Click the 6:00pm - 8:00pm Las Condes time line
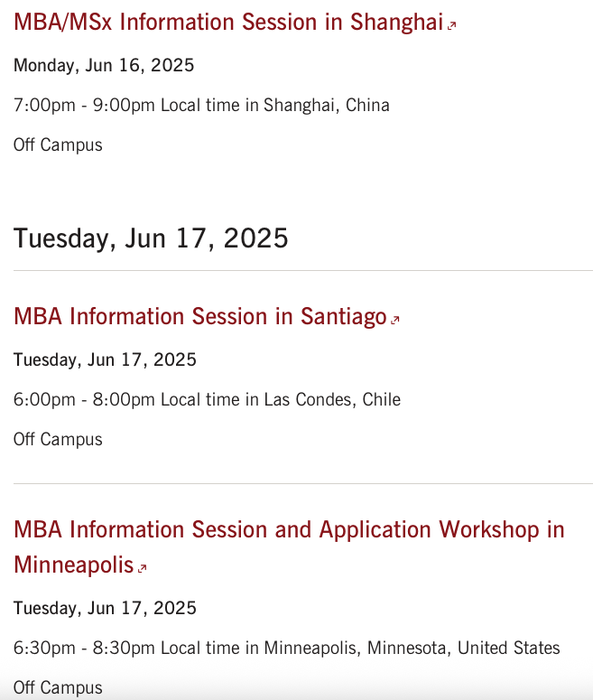The width and height of the screenshot is (593, 700). tap(207, 399)
